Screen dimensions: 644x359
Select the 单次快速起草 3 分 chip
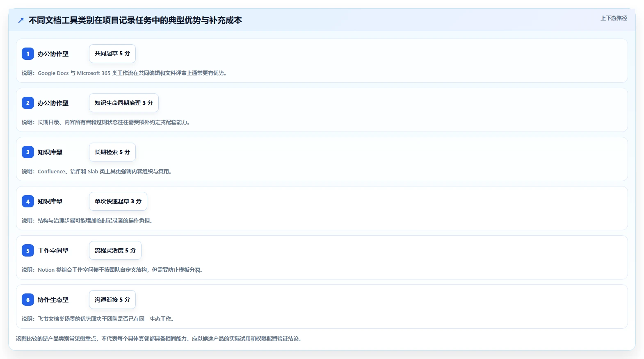(x=118, y=201)
